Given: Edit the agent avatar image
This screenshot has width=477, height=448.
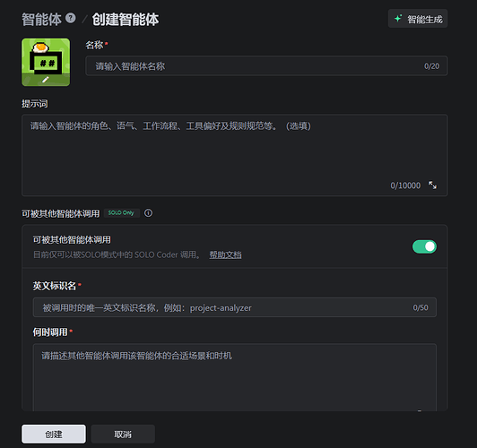Looking at the screenshot, I should point(46,62).
